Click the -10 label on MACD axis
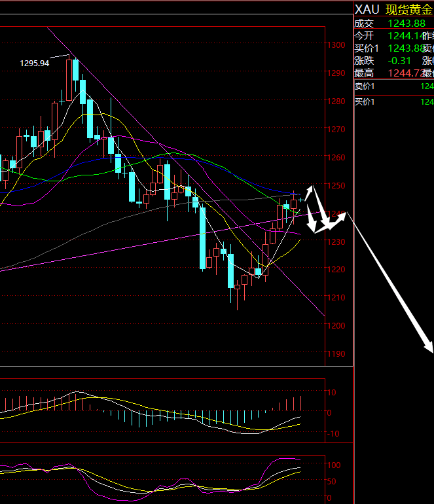Screen dimensions: 434x504 [333, 434]
